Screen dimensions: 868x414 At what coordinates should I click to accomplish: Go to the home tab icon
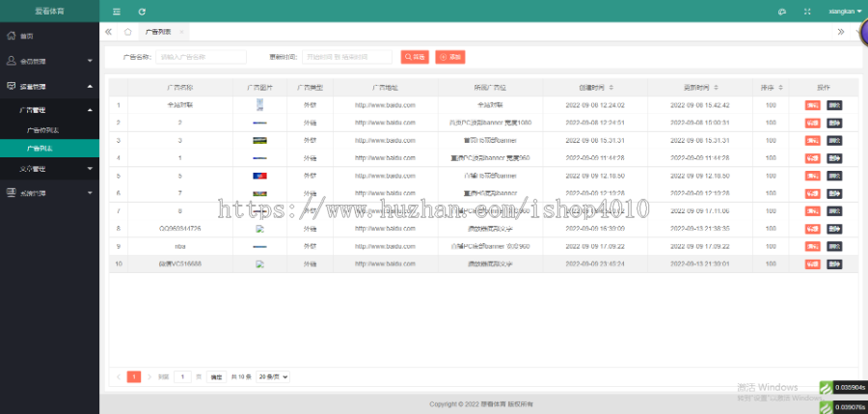(128, 32)
